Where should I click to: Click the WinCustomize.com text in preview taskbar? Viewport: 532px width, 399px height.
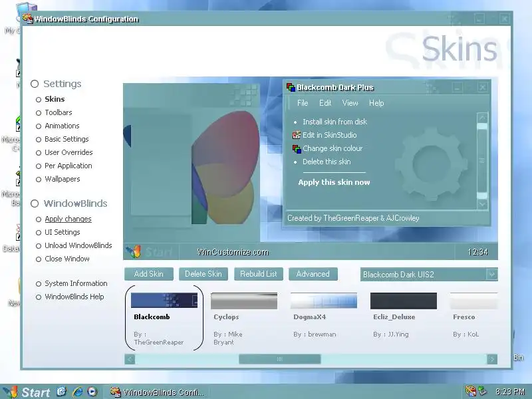click(x=233, y=252)
